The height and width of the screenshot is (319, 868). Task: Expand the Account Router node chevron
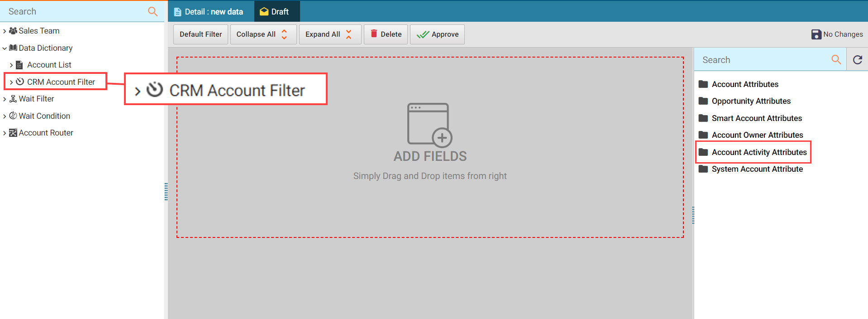(x=5, y=133)
